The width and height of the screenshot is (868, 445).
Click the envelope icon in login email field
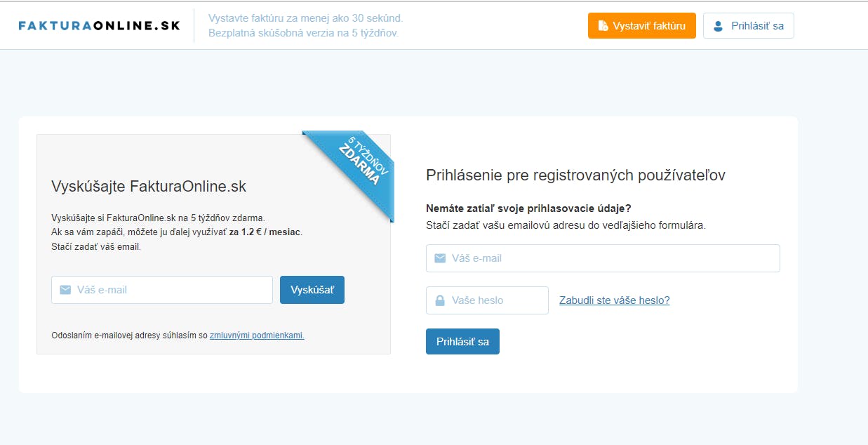pyautogui.click(x=440, y=258)
